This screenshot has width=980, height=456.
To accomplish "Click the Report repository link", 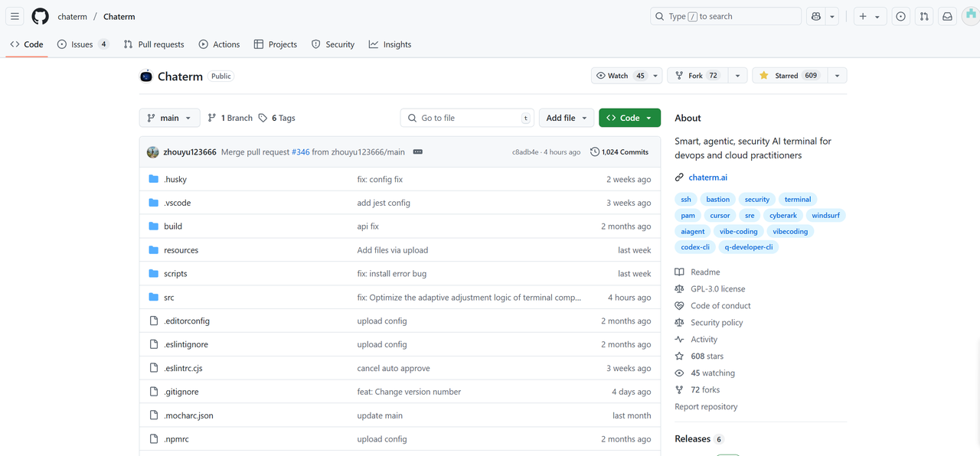I will (x=706, y=407).
